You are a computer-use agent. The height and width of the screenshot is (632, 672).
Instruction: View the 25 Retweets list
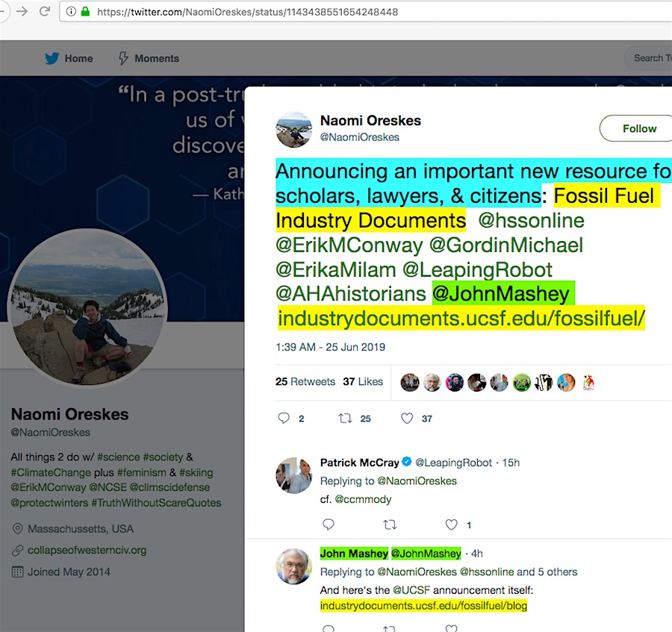305,381
